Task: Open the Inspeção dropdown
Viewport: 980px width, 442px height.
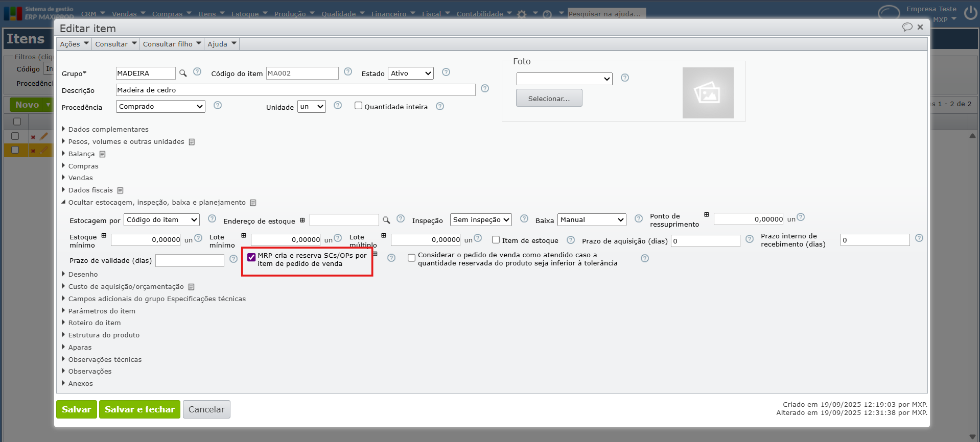Action: tap(481, 220)
